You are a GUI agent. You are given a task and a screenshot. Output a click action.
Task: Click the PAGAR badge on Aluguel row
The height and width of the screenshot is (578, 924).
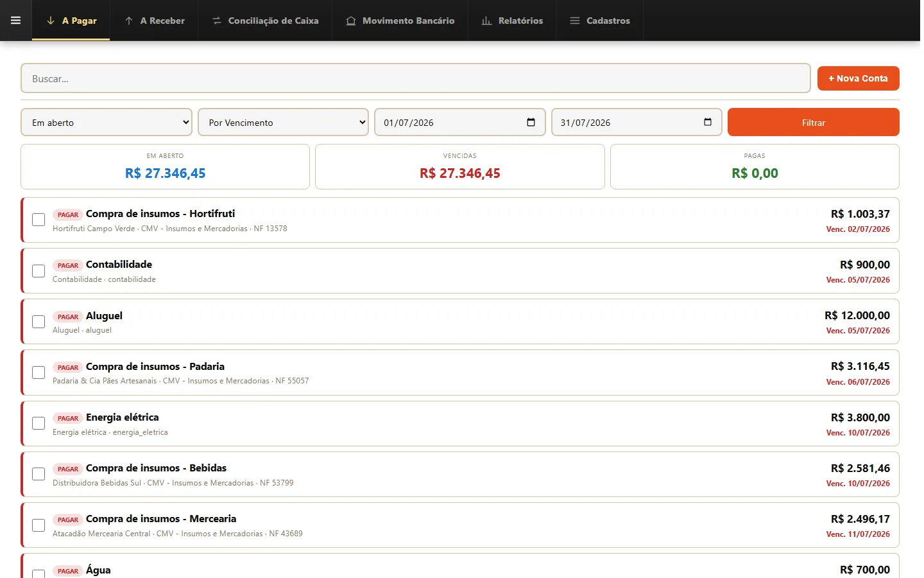click(67, 317)
